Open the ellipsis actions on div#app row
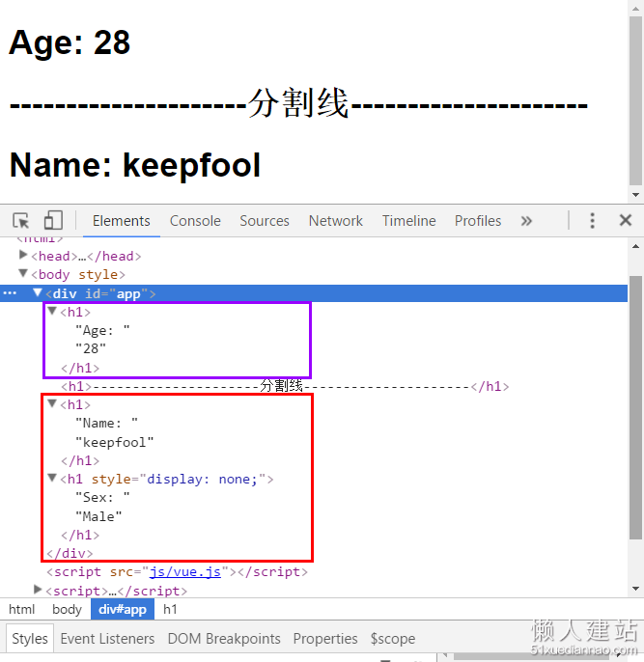Viewport: 644px width, 662px height. pos(10,293)
